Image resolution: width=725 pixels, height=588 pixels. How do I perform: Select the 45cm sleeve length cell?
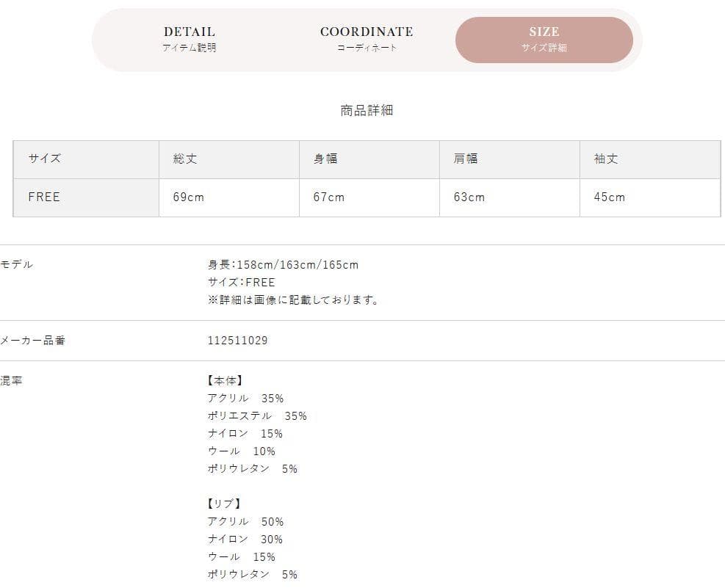609,197
